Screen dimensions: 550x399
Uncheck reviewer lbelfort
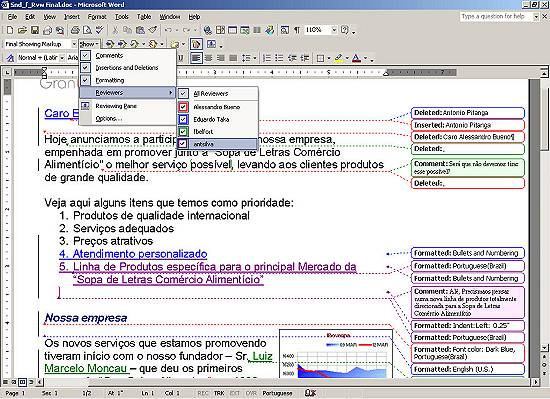[x=183, y=131]
